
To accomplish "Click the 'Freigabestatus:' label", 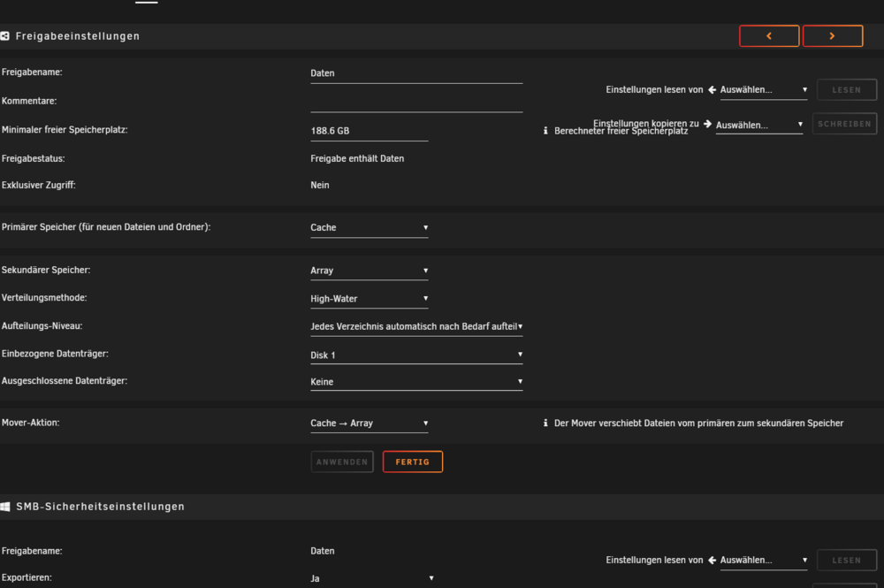I will pyautogui.click(x=34, y=159).
